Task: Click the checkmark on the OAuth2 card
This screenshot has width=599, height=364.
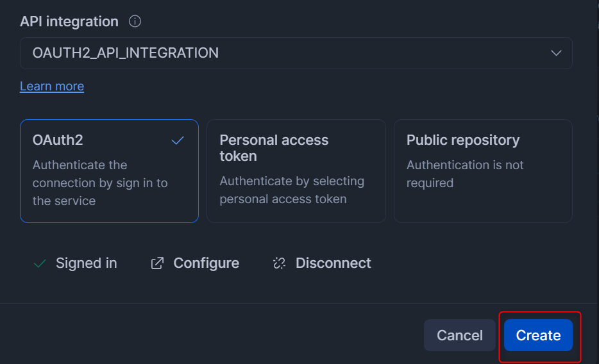Action: (178, 140)
